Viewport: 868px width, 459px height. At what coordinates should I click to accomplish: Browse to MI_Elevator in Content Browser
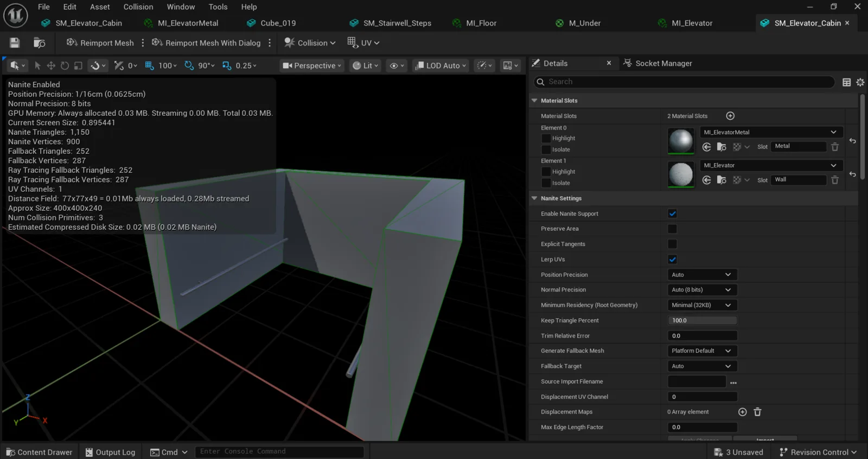[722, 180]
